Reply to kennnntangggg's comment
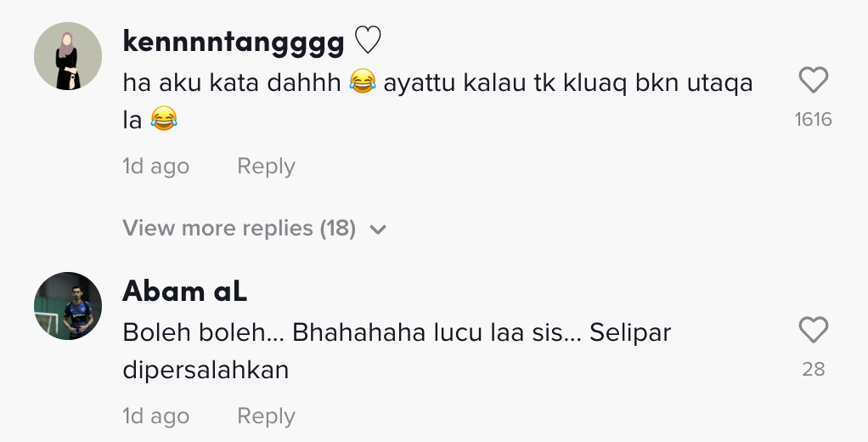The height and width of the screenshot is (442, 868). [266, 167]
